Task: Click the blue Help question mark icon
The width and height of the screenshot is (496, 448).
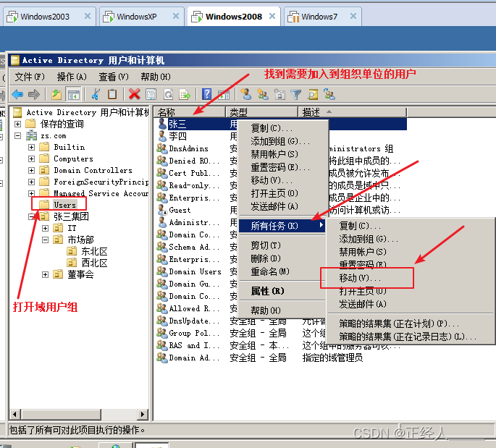Action: click(x=207, y=94)
